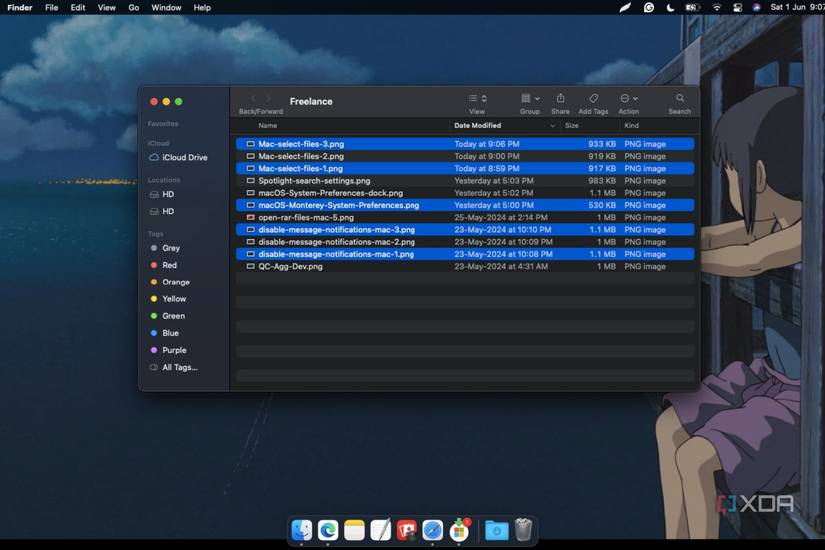The width and height of the screenshot is (825, 550).
Task: Open the Action dropdown menu
Action: (629, 98)
